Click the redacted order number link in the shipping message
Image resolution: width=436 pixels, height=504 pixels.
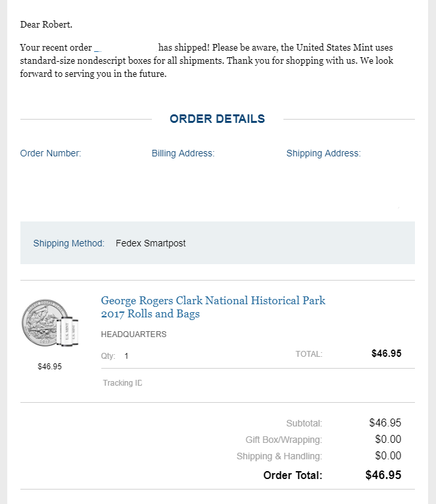click(x=125, y=48)
